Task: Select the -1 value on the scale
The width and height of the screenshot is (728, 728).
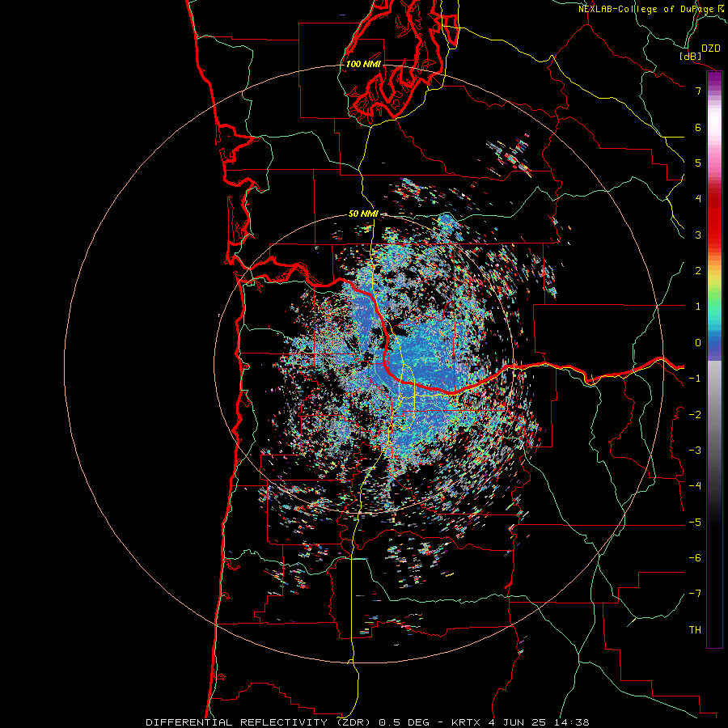Action: [695, 379]
